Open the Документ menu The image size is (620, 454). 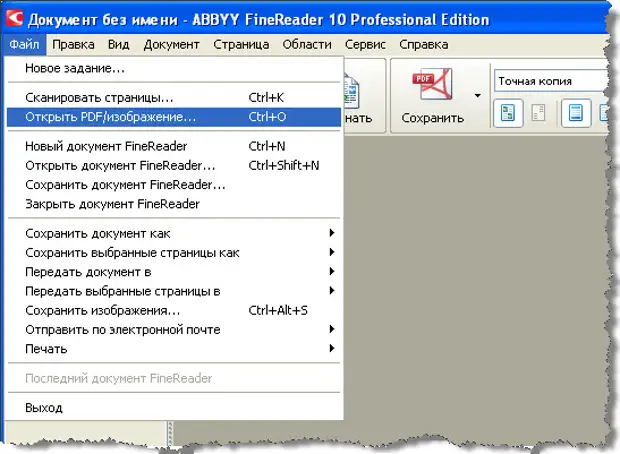point(171,44)
